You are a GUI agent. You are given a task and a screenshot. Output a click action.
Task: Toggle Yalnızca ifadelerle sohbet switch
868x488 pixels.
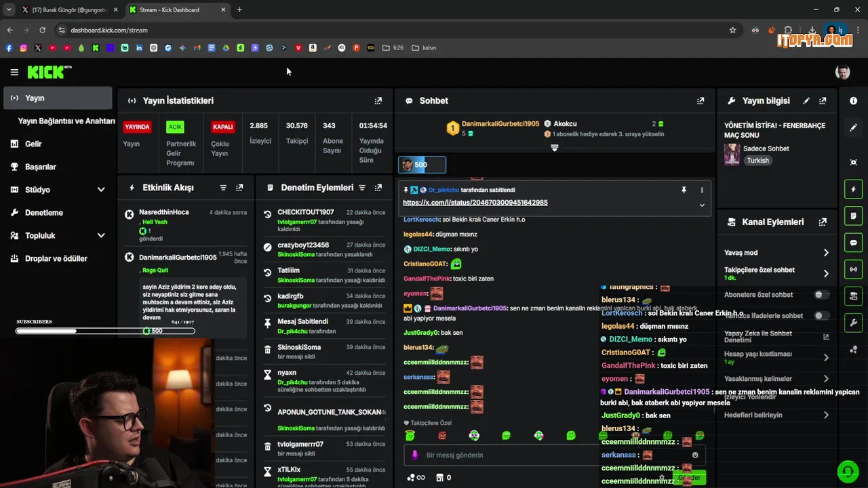coord(821,316)
